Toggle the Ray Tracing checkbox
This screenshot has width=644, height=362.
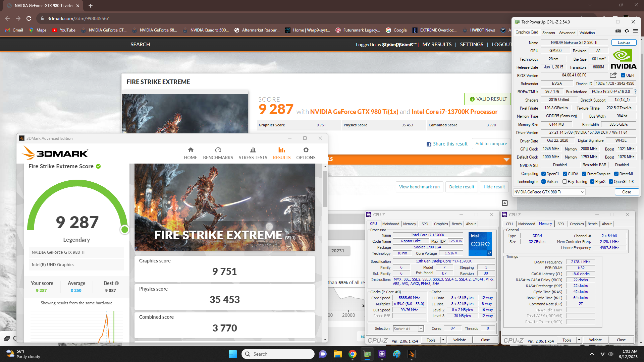[x=565, y=182]
